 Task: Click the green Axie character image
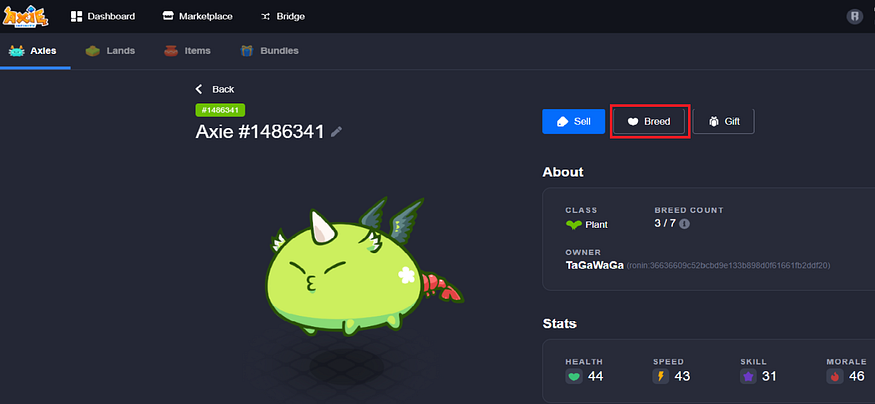tap(363, 268)
